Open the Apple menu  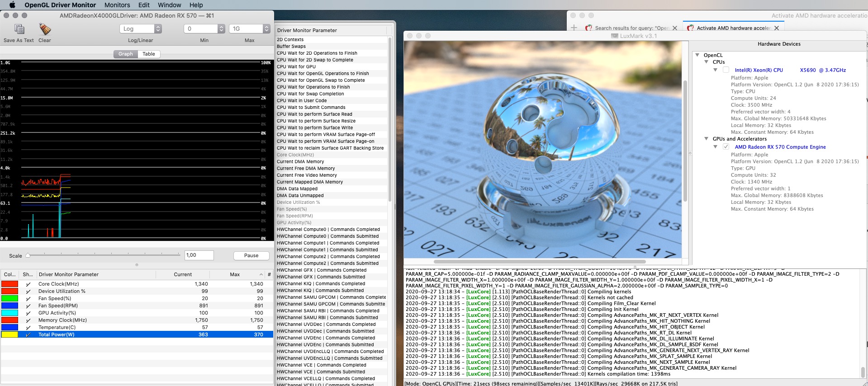pos(12,5)
